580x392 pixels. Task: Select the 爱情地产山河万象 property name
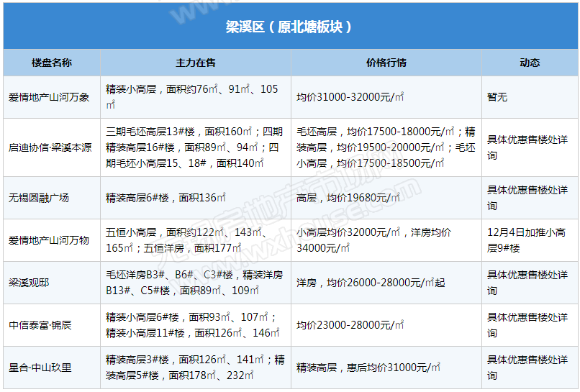click(49, 97)
